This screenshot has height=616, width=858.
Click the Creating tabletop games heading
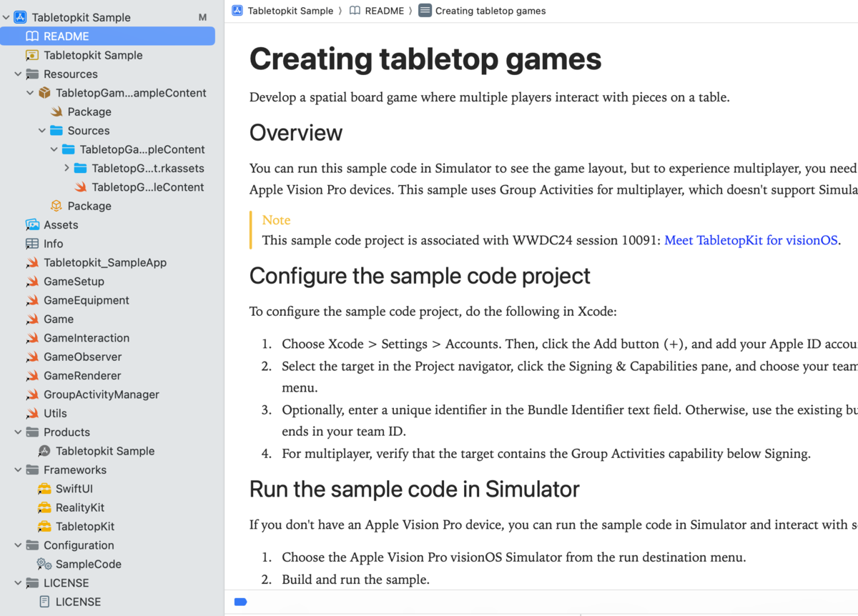coord(425,59)
